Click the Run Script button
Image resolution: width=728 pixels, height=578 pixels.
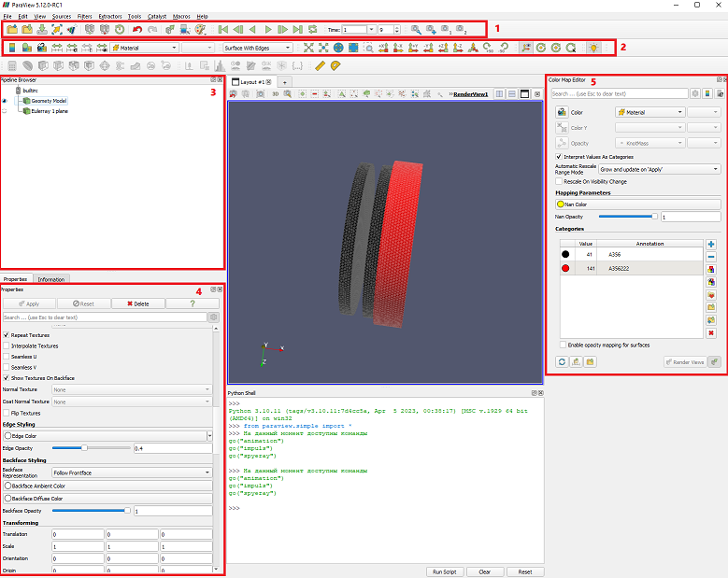(x=444, y=572)
